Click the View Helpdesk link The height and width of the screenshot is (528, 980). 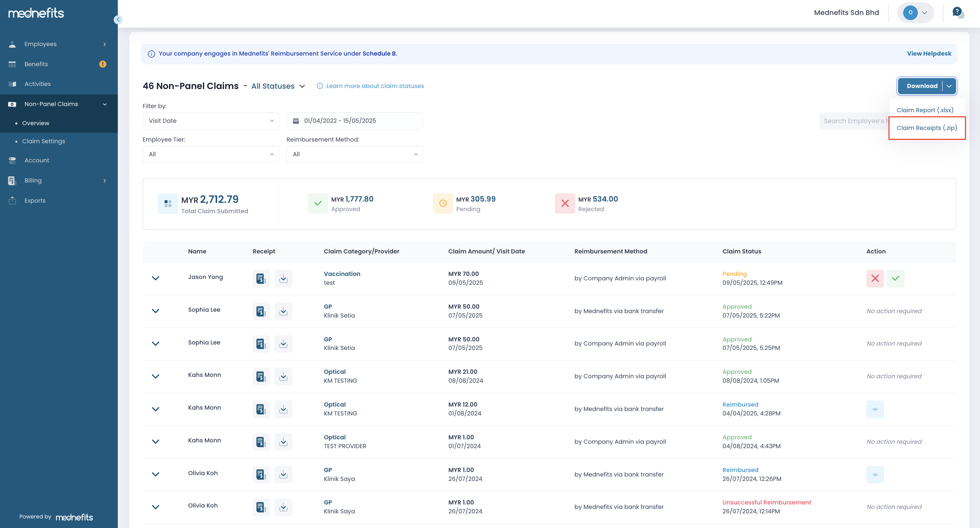(x=929, y=54)
